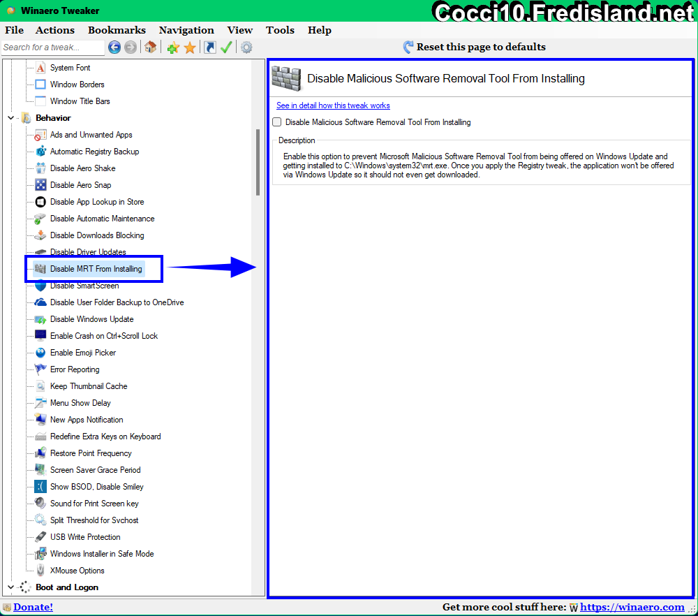Click the OneDrive cloud backup icon
Image resolution: width=698 pixels, height=616 pixels.
(40, 302)
